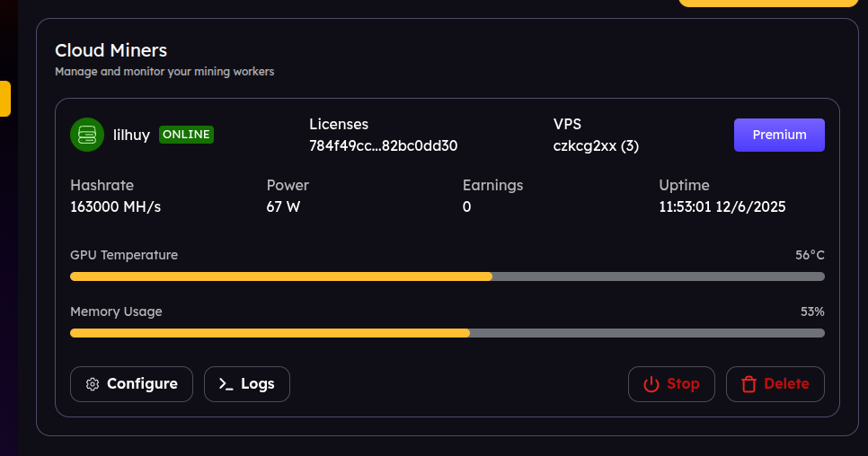868x456 pixels.
Task: Click the green server icon beside lilhuy
Action: 87,135
